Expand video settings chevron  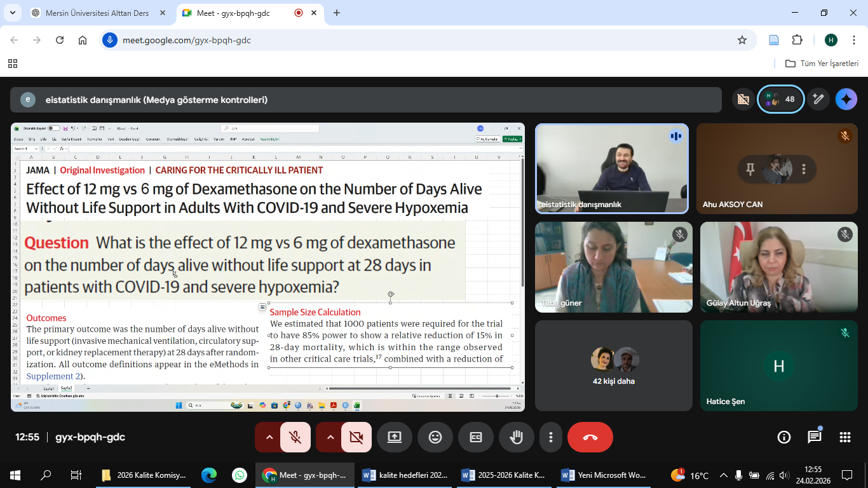click(x=330, y=437)
